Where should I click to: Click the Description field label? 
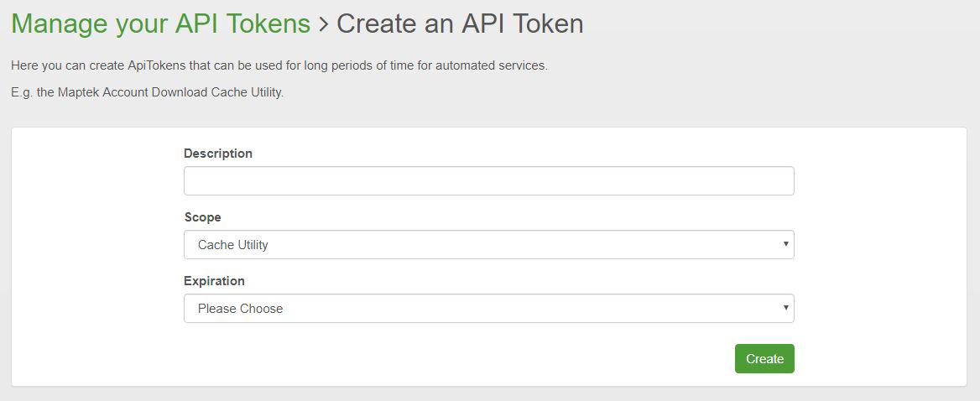218,154
